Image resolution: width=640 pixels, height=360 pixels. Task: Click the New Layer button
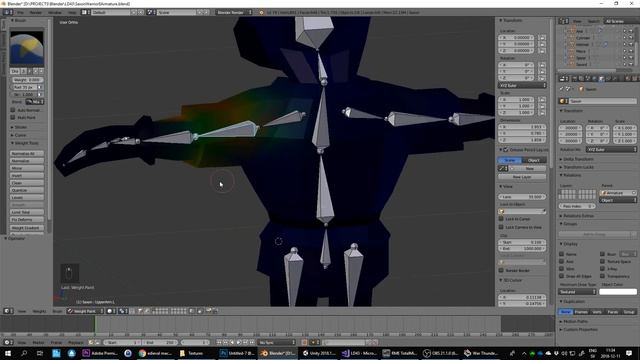pos(522,177)
